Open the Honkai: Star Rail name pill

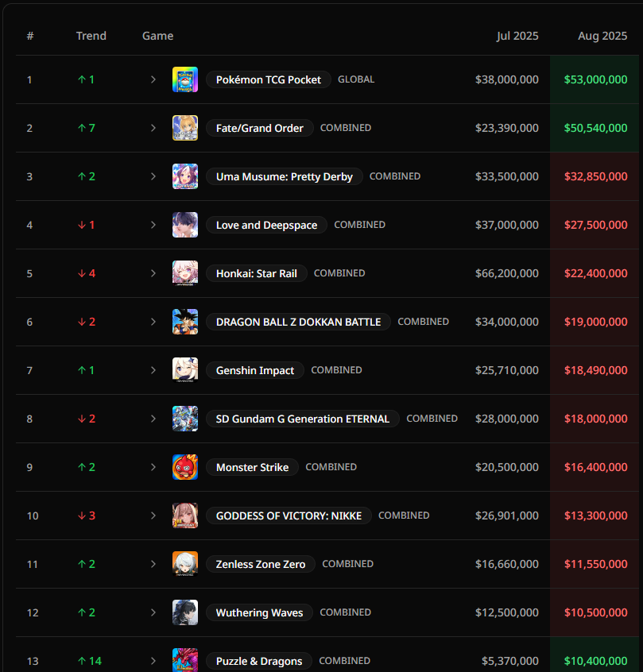coord(257,273)
